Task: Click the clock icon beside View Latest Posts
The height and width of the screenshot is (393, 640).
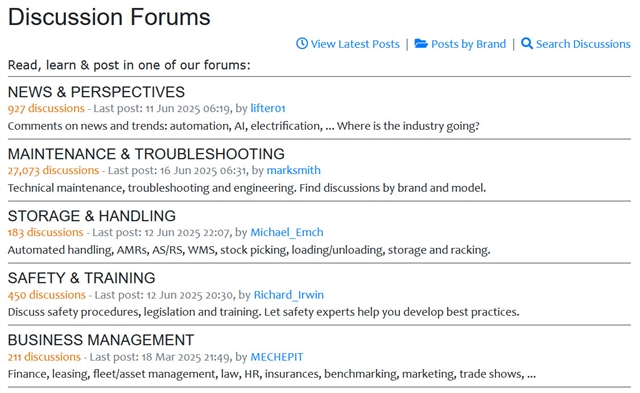Action: (x=302, y=43)
